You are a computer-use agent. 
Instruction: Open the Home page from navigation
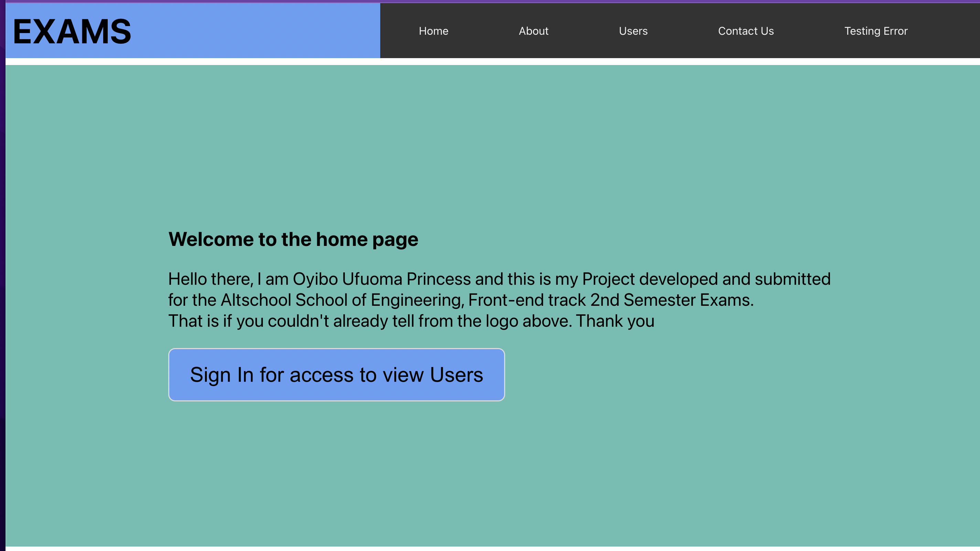[x=433, y=31]
